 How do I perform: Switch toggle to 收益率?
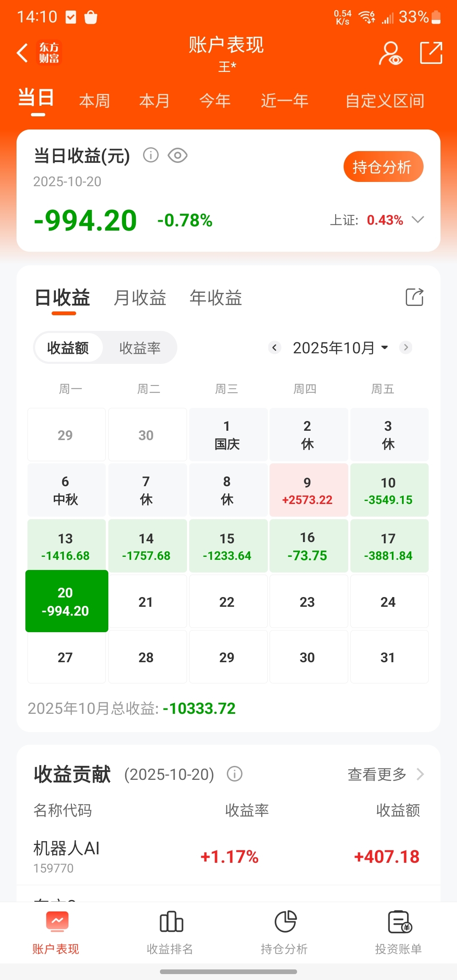[140, 348]
